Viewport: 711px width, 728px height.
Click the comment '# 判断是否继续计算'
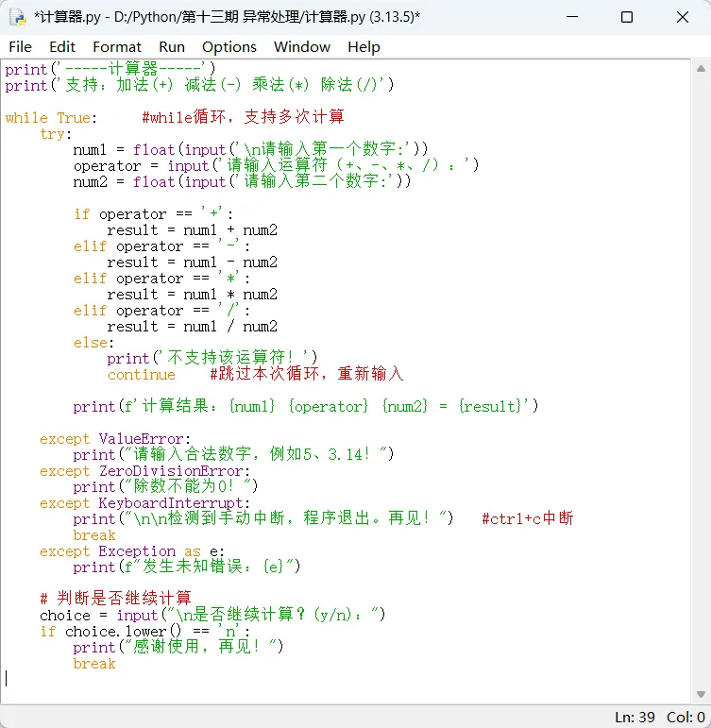(x=115, y=599)
